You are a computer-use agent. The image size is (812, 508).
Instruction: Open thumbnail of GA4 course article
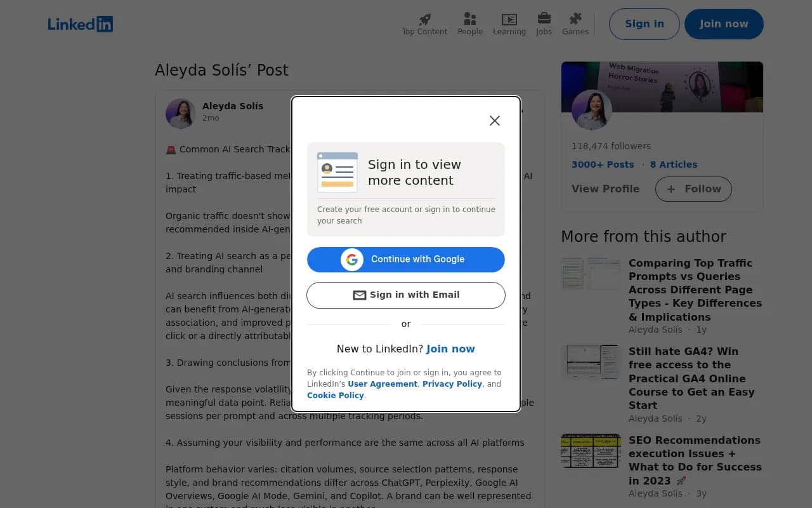tap(591, 362)
